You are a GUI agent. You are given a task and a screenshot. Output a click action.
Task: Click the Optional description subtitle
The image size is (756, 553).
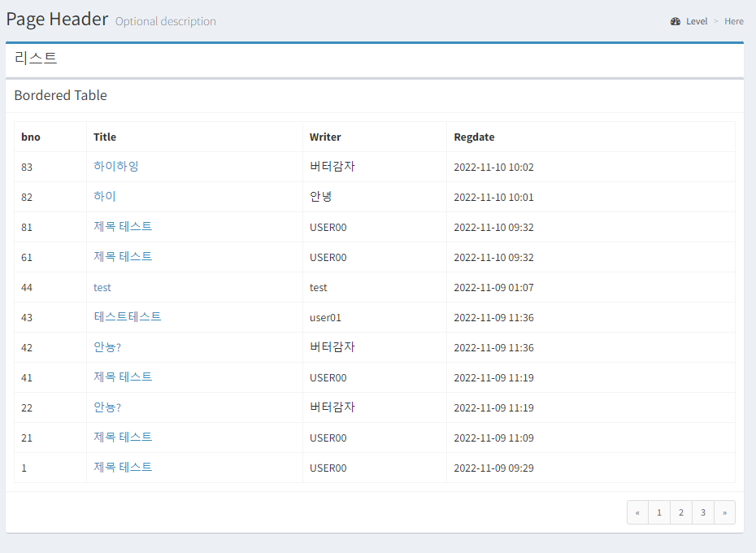click(165, 22)
